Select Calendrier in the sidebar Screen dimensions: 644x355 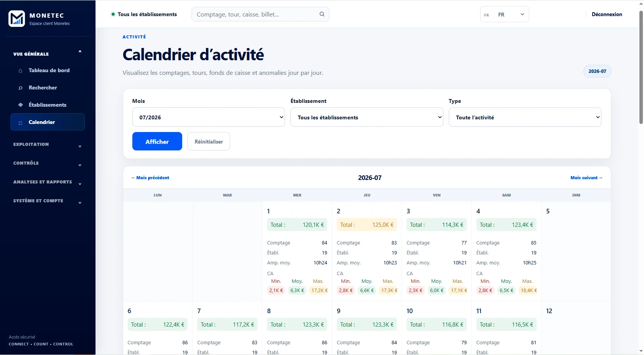point(48,122)
